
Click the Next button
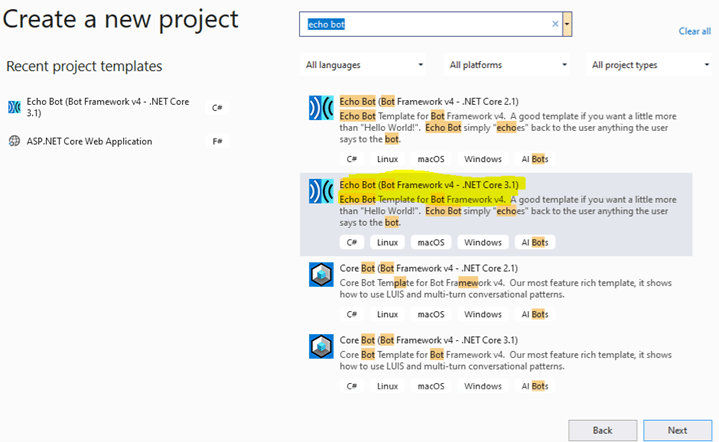coord(677,430)
